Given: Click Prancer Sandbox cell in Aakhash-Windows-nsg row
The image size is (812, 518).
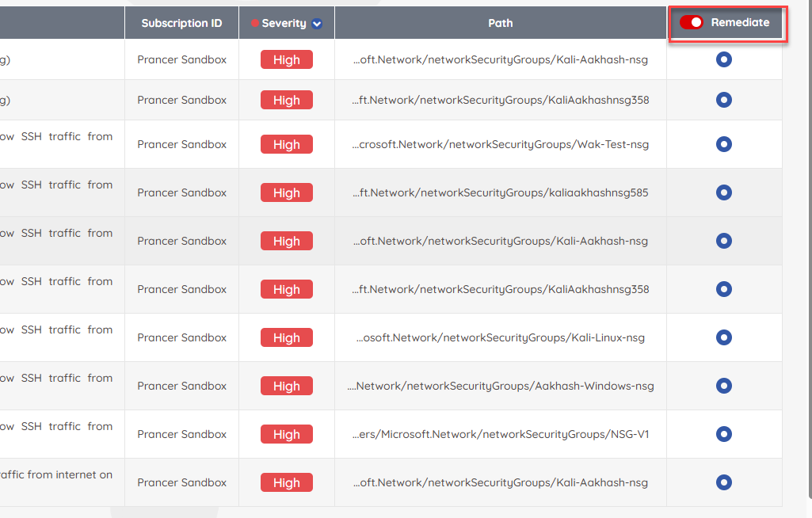Looking at the screenshot, I should click(181, 386).
